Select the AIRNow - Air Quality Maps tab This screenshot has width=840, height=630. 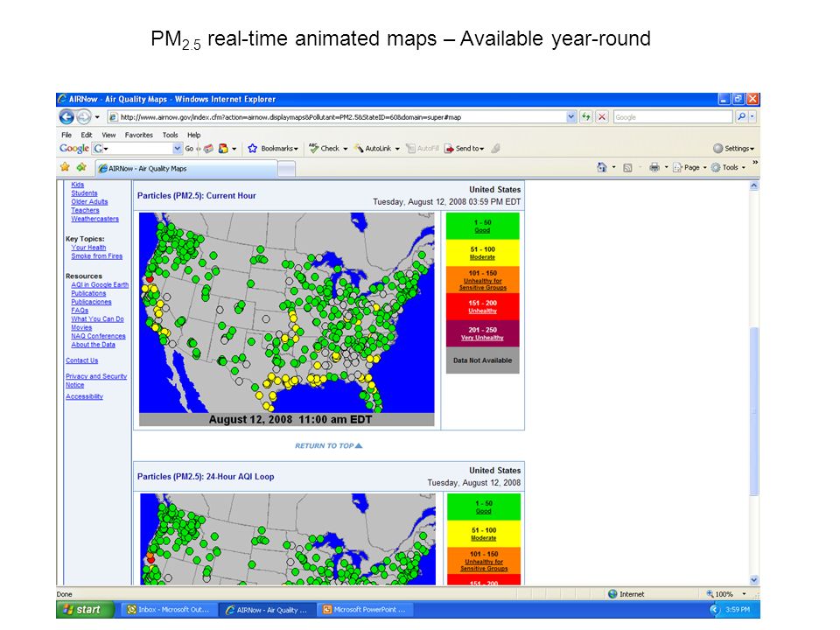click(186, 168)
